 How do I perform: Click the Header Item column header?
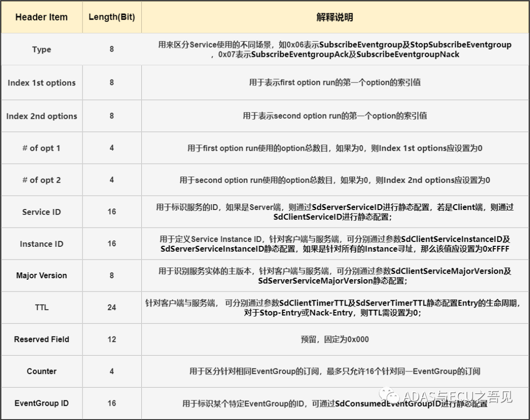coord(41,17)
